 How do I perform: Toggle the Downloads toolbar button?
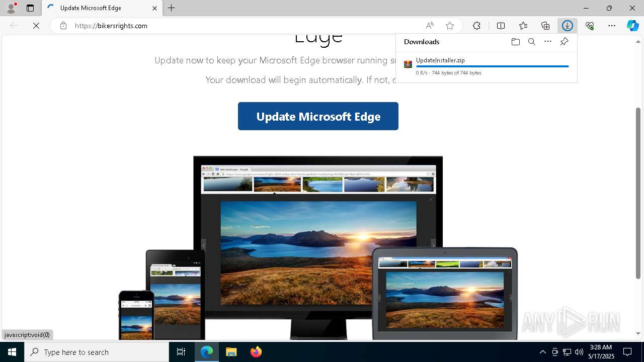568,26
